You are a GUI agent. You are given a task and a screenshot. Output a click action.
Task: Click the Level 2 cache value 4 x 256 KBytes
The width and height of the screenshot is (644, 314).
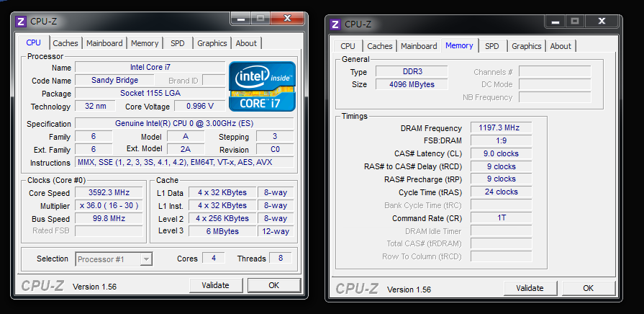[222, 218]
